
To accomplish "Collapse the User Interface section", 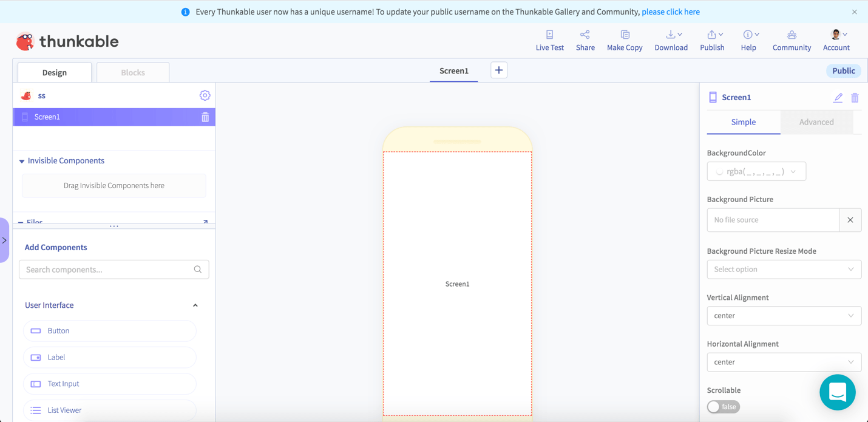I will pos(195,305).
